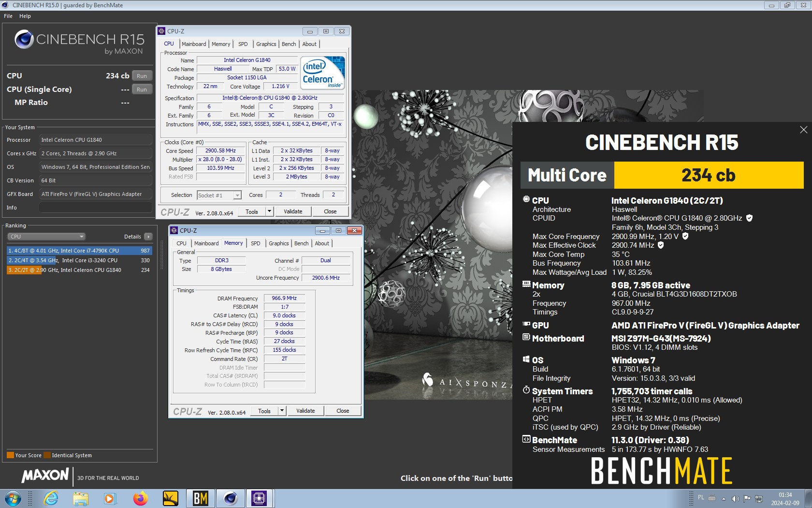Run the CPU multi-core benchmark
The height and width of the screenshot is (508, 812).
tap(142, 76)
